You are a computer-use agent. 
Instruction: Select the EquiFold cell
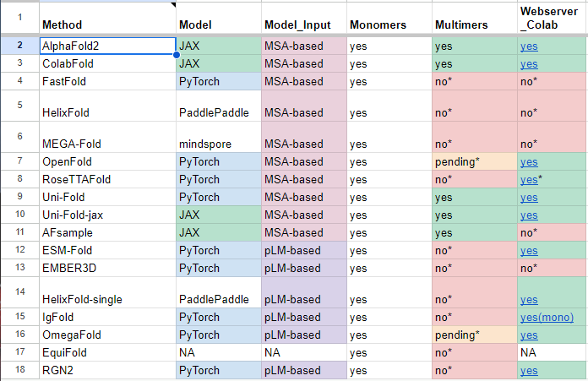pos(107,352)
